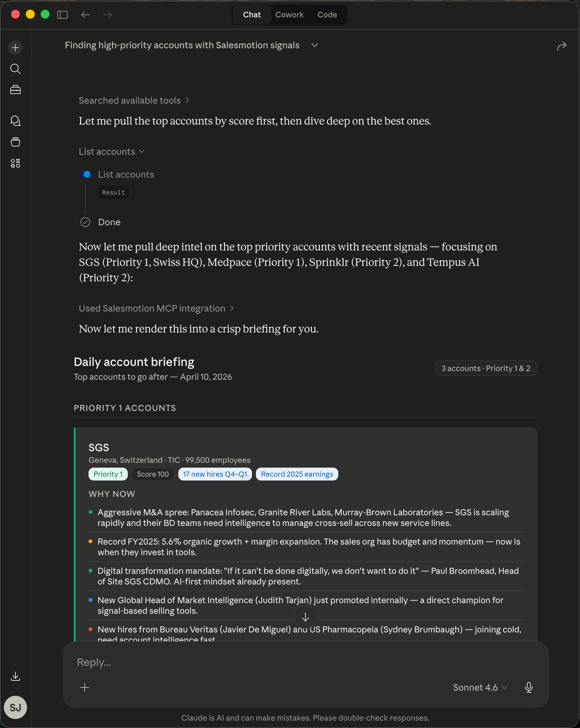Activate the microphone voice input

(529, 687)
